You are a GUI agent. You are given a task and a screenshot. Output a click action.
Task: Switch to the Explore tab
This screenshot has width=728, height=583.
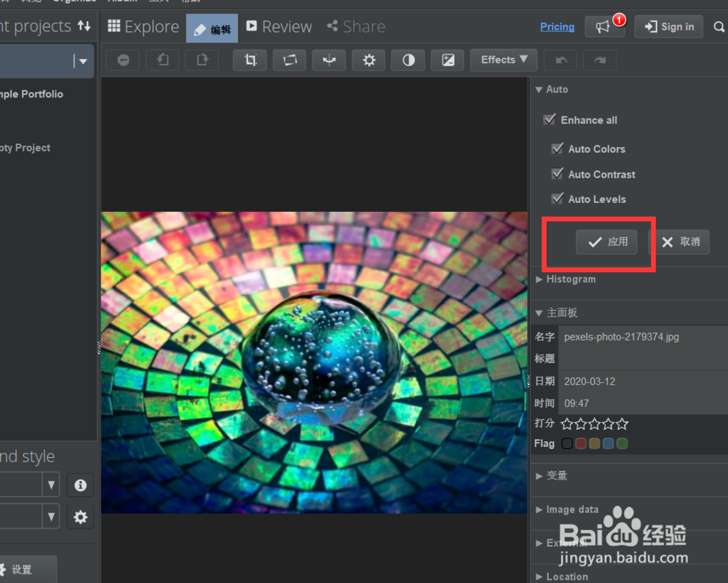point(143,26)
